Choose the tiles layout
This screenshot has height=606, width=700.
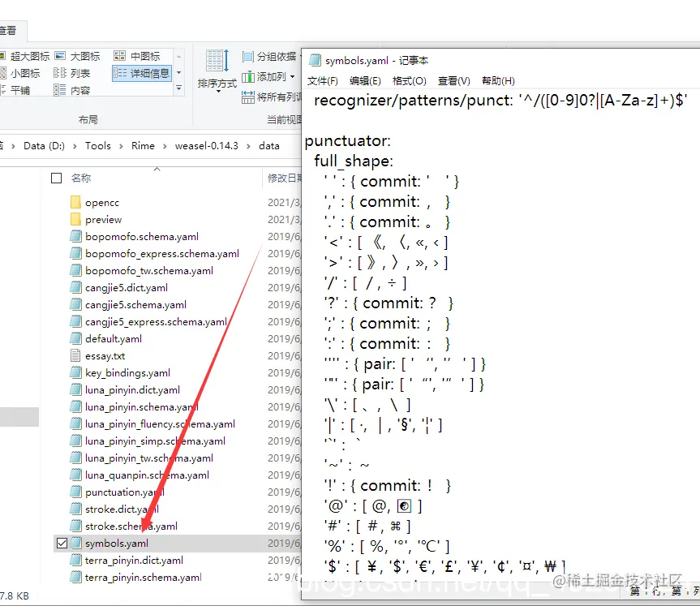click(x=15, y=90)
